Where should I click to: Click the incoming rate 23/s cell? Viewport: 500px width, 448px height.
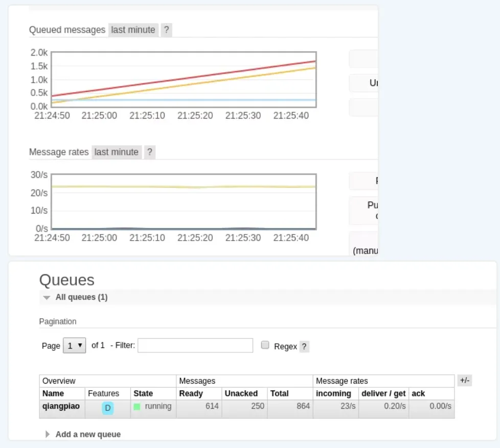coord(335,409)
